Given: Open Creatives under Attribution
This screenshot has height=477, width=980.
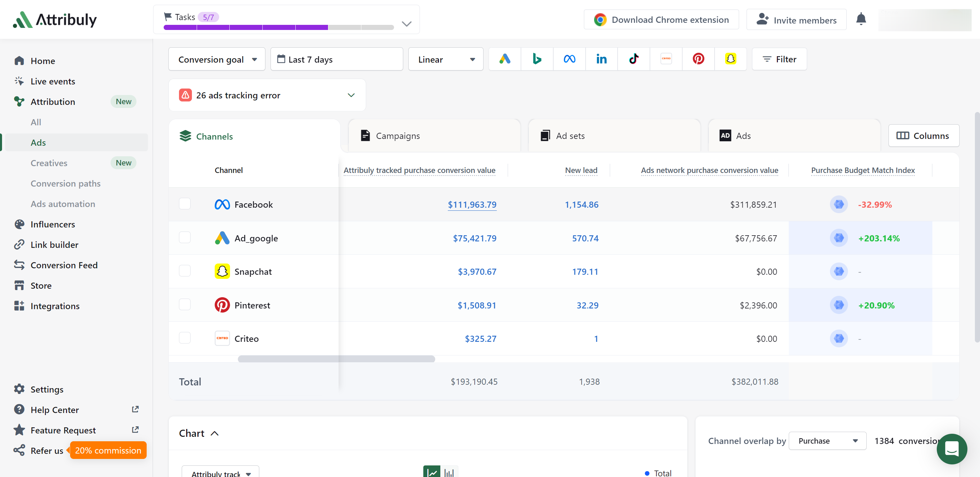Looking at the screenshot, I should (49, 163).
